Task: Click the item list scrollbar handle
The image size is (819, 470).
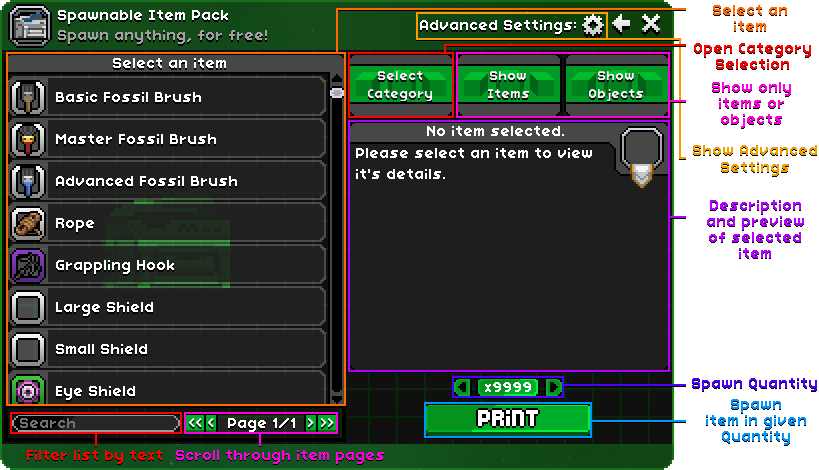Action: point(337,93)
